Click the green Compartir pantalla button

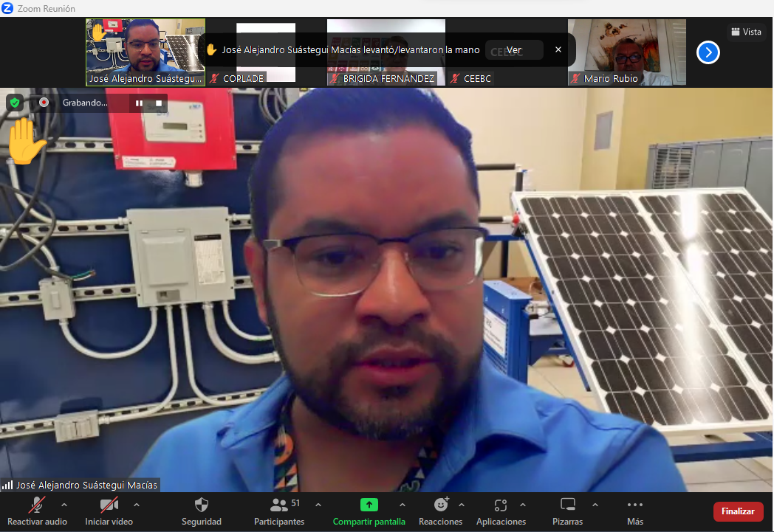(x=369, y=511)
